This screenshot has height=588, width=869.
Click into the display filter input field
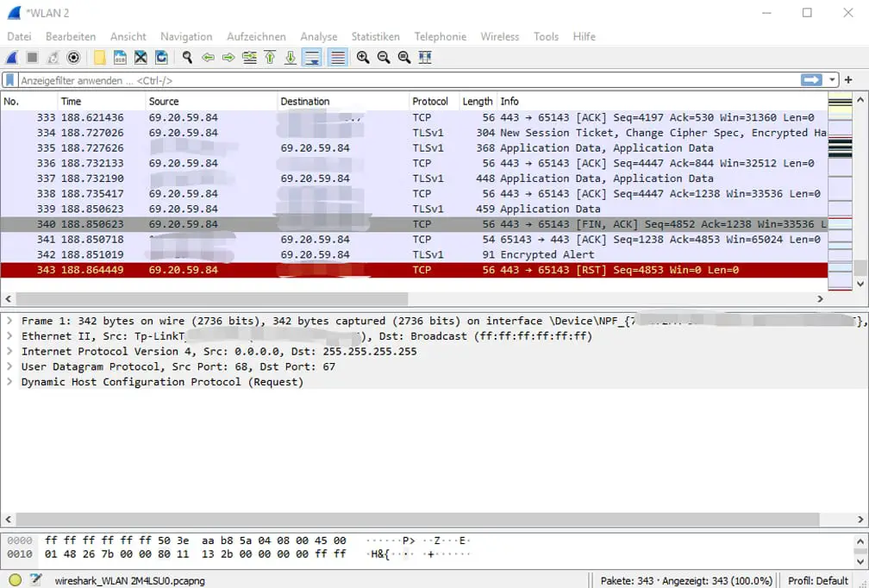pos(409,80)
